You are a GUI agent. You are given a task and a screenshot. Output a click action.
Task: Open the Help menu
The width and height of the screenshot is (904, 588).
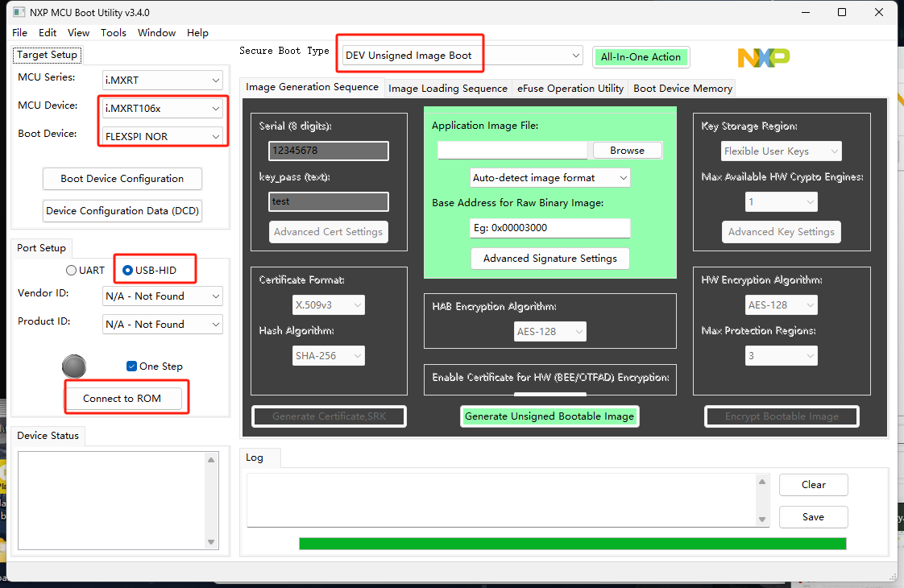coord(197,33)
